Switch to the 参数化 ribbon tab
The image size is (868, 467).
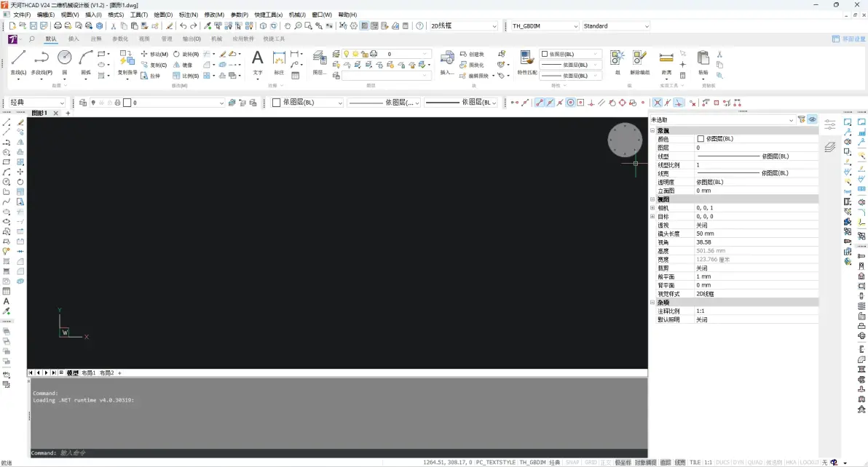[120, 39]
